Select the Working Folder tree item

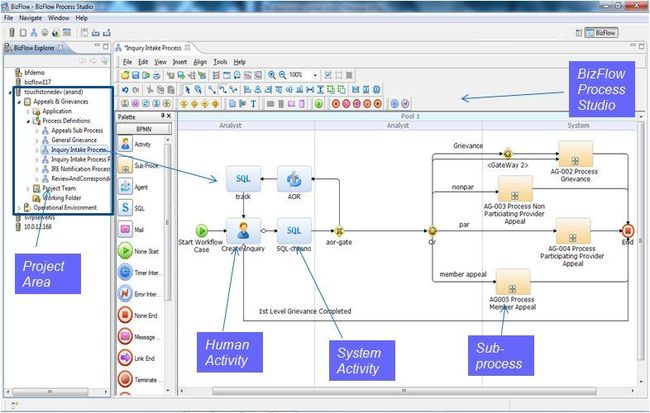click(61, 198)
